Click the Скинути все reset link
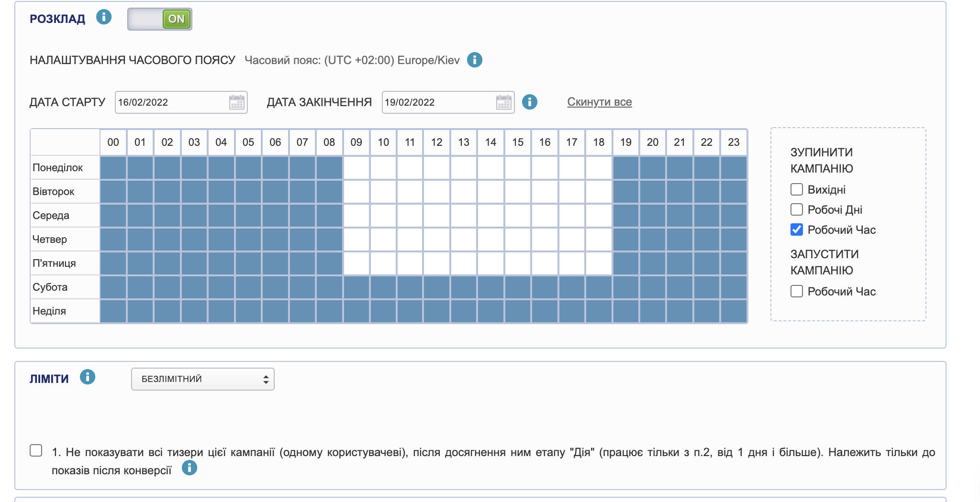Viewport: 980px width, 502px height. click(x=599, y=102)
